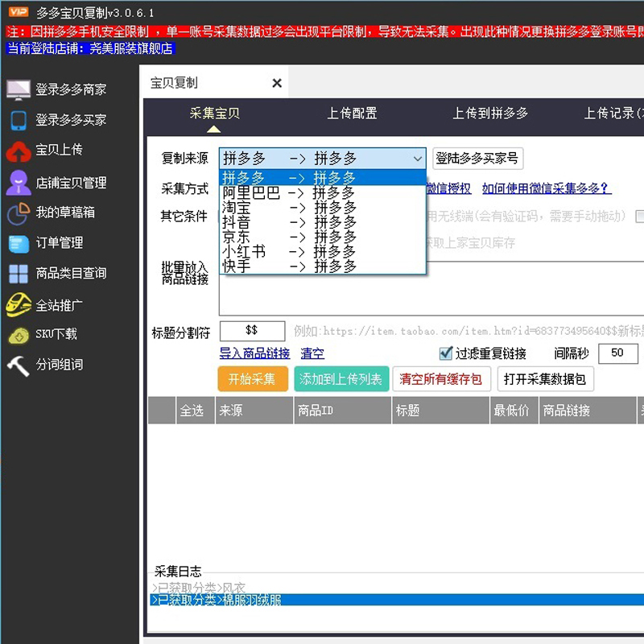The width and height of the screenshot is (644, 644).
Task: Click 清空所有缓存包 button
Action: tap(441, 378)
